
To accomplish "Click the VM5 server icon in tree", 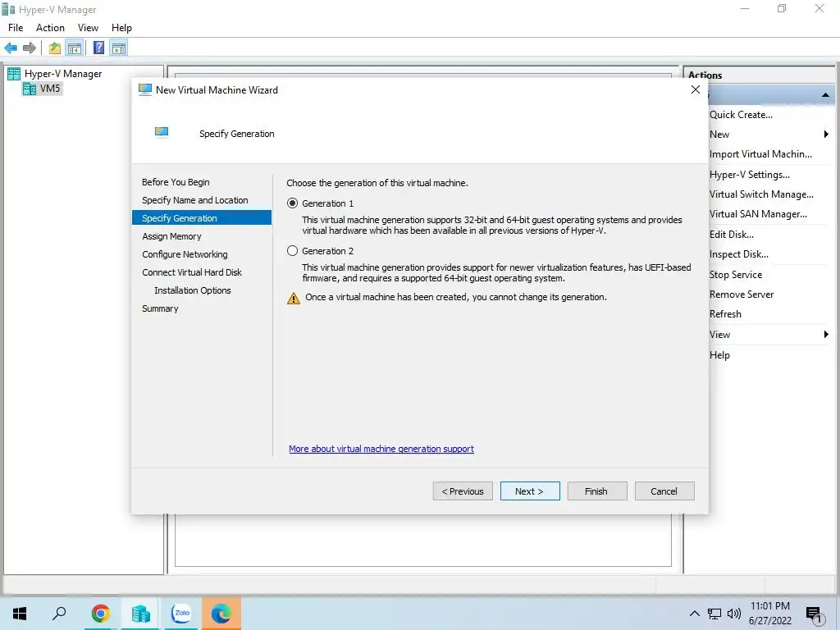I will point(30,89).
